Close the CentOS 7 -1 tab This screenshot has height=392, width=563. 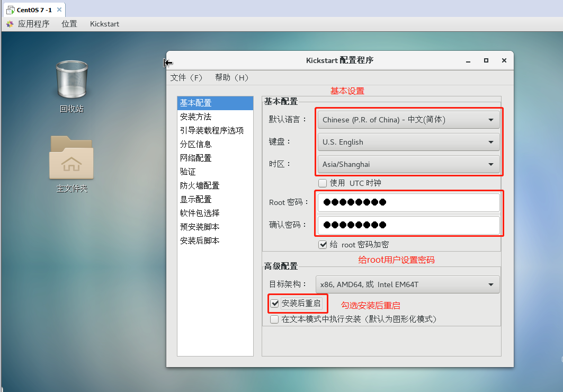point(59,10)
